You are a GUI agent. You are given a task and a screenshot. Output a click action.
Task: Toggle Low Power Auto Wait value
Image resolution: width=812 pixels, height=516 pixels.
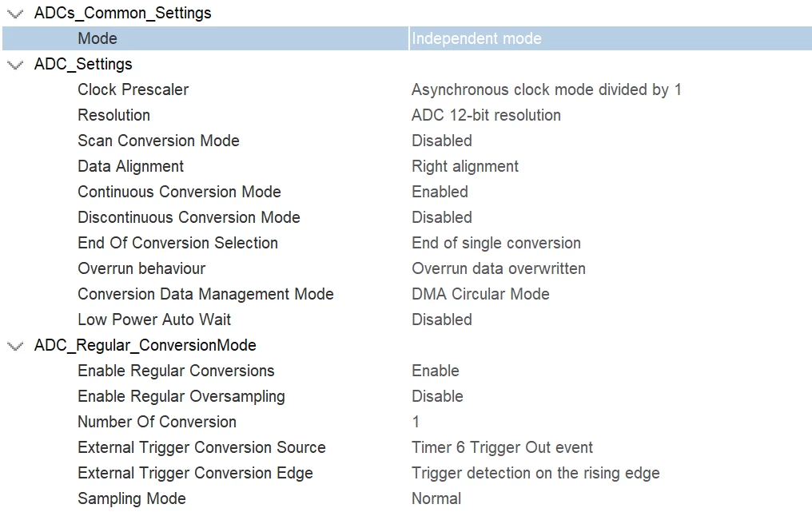442,320
